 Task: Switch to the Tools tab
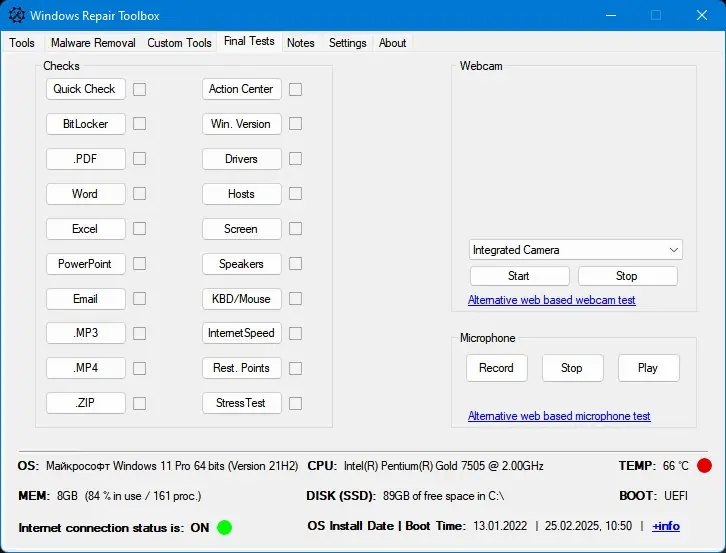click(x=22, y=43)
